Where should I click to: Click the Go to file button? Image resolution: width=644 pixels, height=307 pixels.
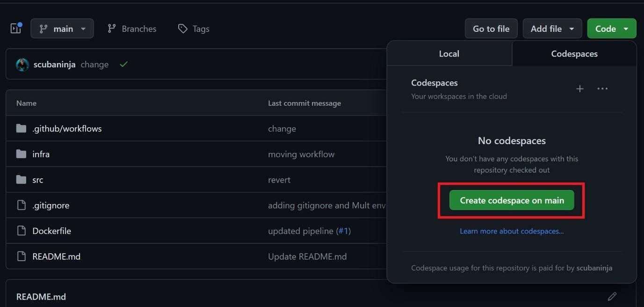491,29
